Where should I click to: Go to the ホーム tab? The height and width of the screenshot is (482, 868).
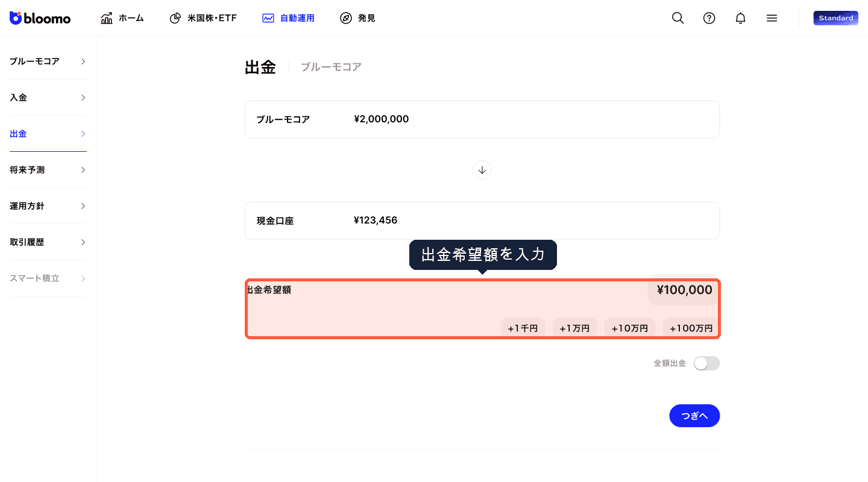(122, 18)
